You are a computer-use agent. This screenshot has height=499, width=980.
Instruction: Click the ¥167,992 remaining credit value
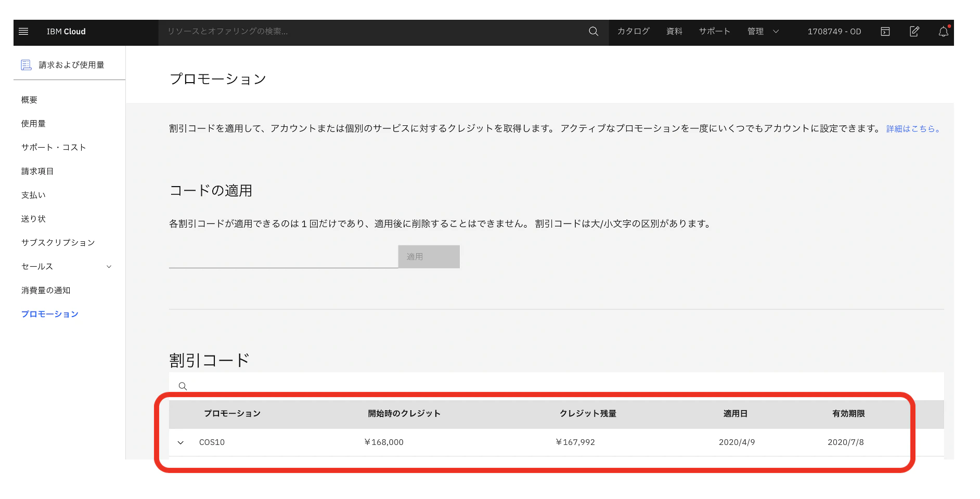(575, 442)
